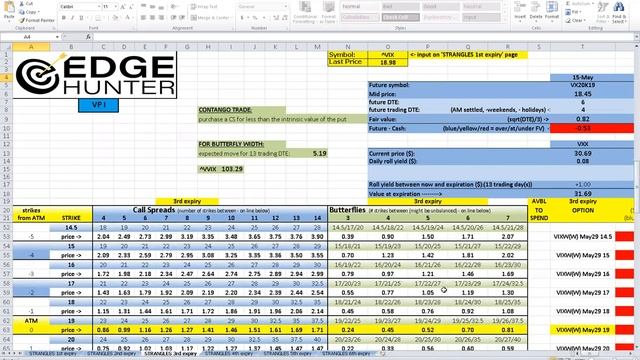Center cell text horizontally

[x=152, y=18]
